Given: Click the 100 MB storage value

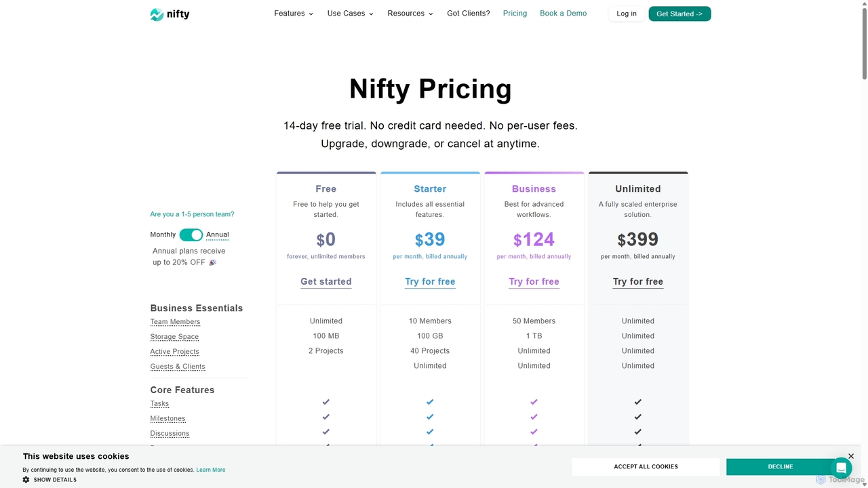Looking at the screenshot, I should click(x=326, y=336).
